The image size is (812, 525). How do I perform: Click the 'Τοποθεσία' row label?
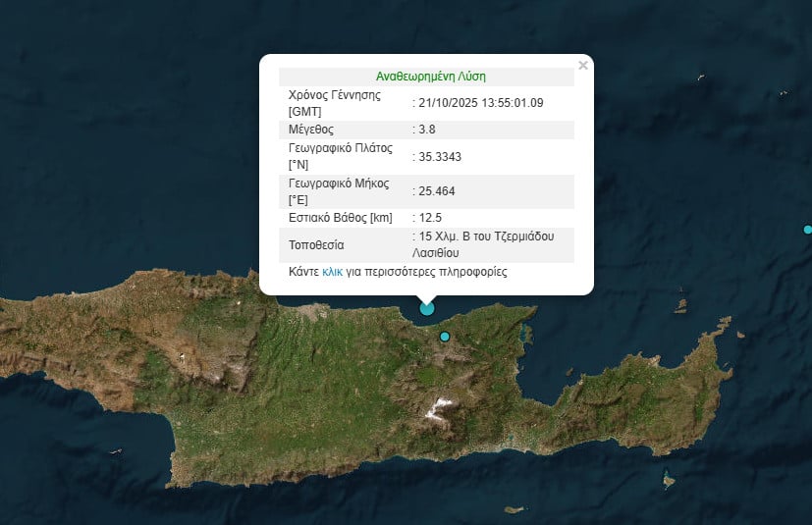point(316,244)
